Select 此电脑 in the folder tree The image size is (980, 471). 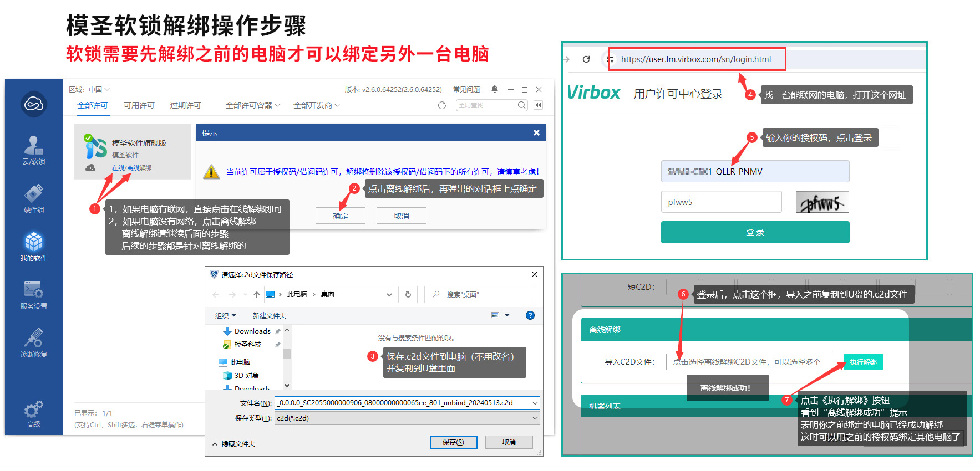point(240,362)
